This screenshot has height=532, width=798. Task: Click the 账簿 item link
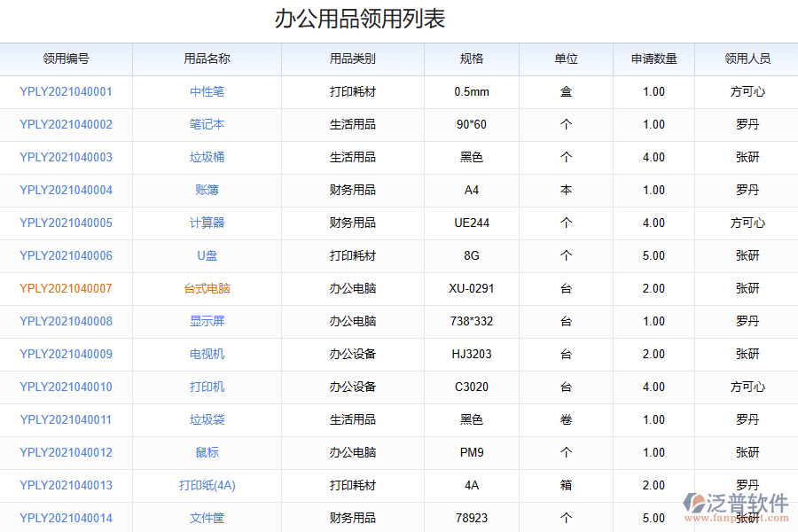[207, 191]
